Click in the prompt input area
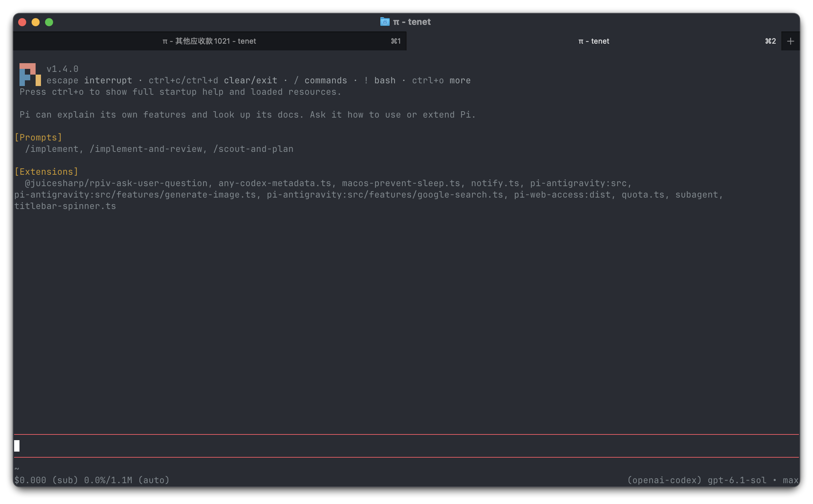Screen dimensions: 813x504 pos(406,446)
